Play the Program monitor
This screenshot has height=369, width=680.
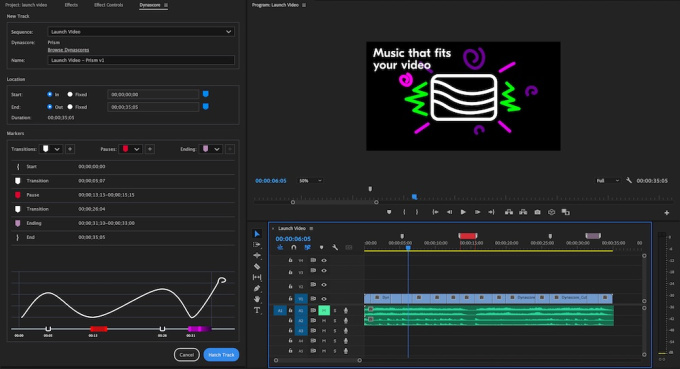click(x=463, y=212)
